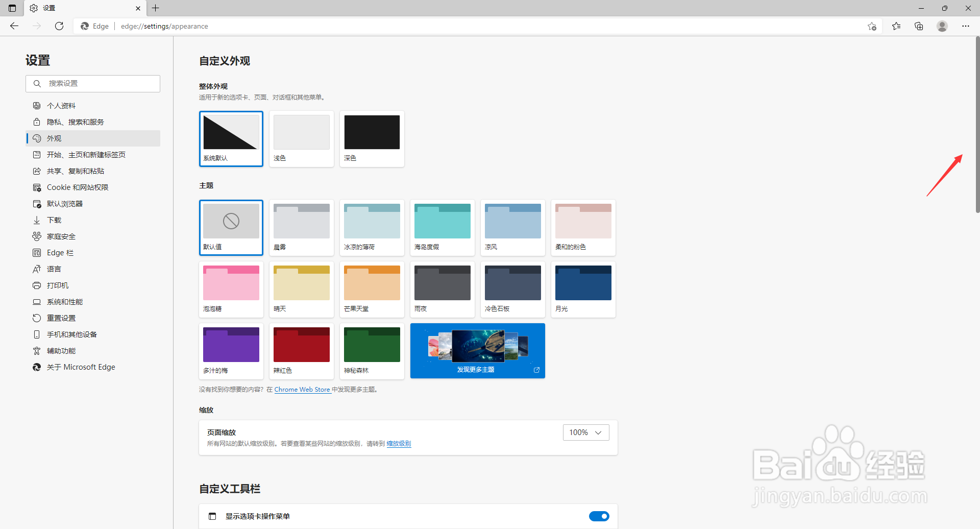This screenshot has width=980, height=529.
Task: Pick the 泡泡糖 theme
Action: [x=231, y=290]
